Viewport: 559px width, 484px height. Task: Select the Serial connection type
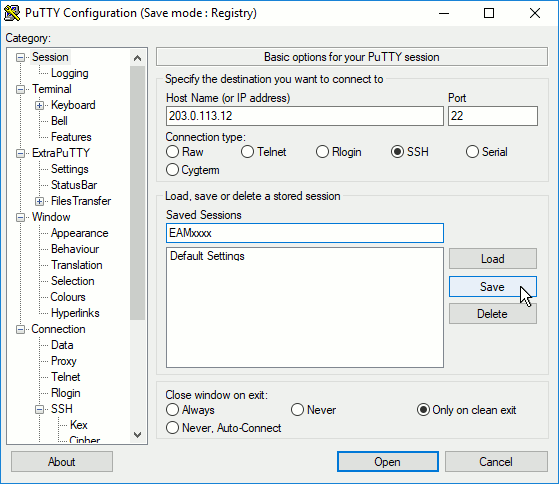pos(487,152)
